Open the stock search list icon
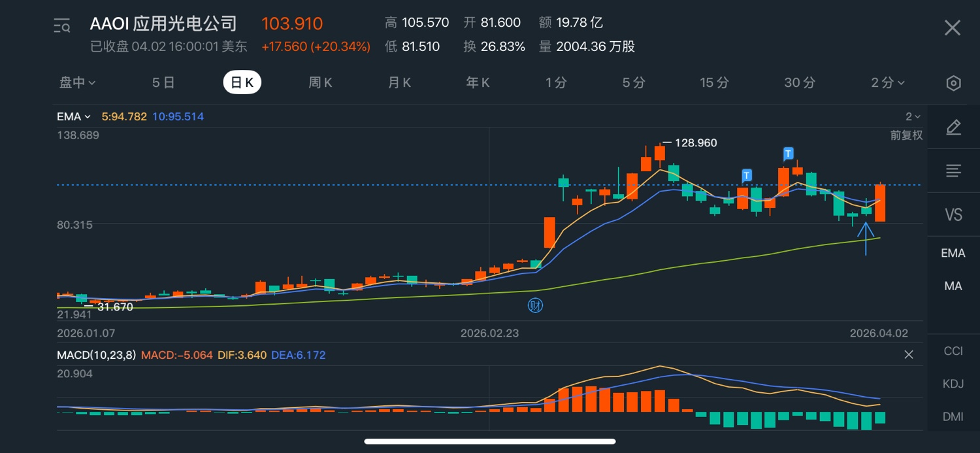The height and width of the screenshot is (453, 980). 62,26
